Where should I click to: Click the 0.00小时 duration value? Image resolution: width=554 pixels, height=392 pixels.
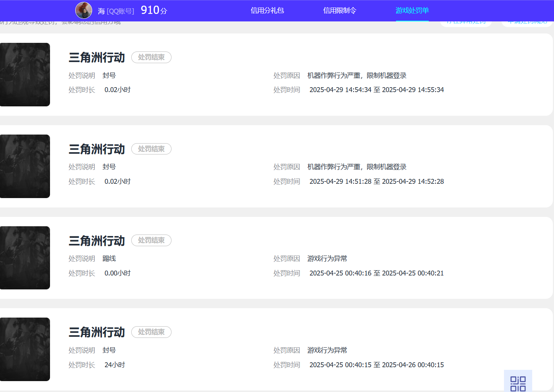(117, 273)
